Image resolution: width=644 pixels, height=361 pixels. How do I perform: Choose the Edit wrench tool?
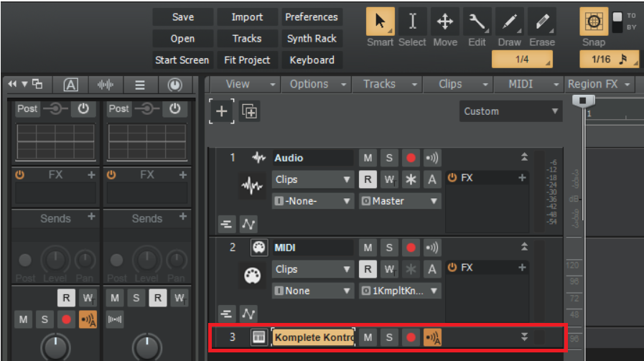477,22
